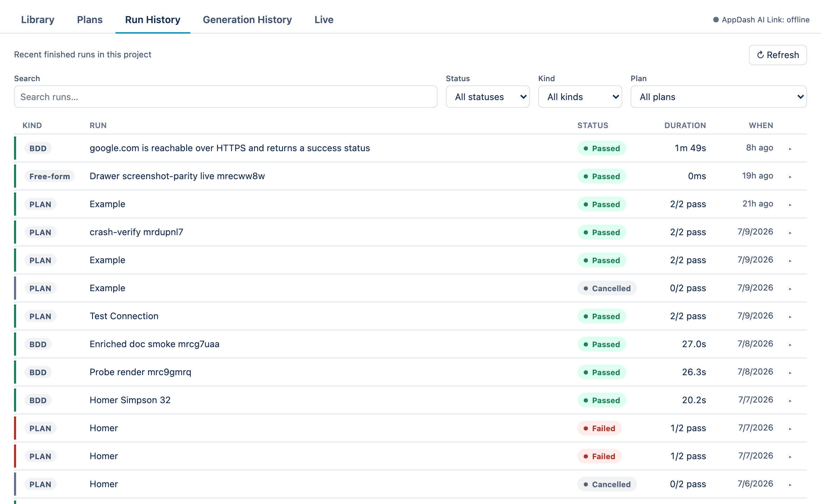Click the 1m 49s duration value

pos(690,148)
